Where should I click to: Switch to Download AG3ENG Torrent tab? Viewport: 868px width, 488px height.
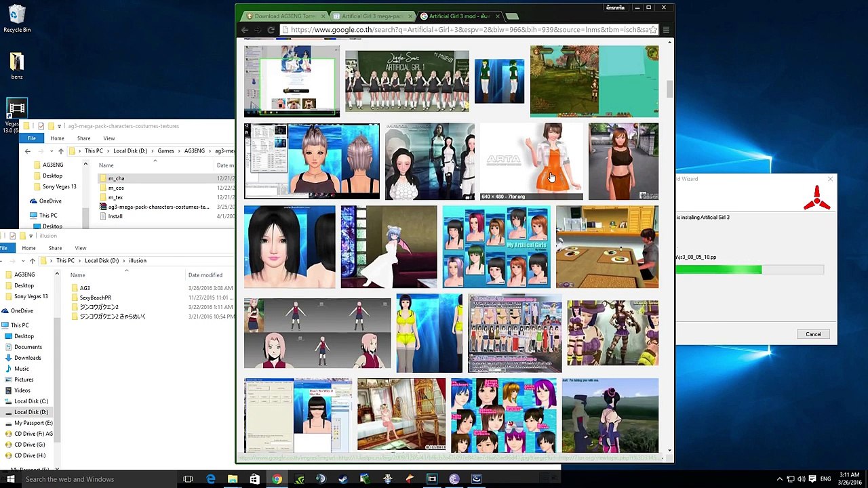coord(285,16)
